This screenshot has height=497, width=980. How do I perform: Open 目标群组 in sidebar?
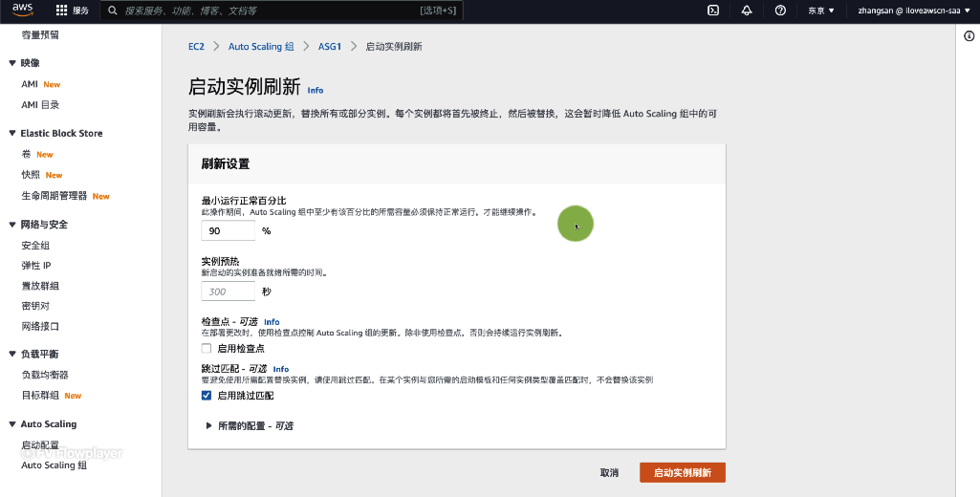pos(40,395)
